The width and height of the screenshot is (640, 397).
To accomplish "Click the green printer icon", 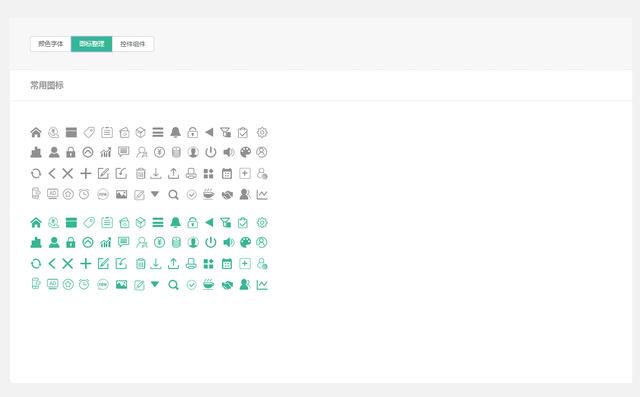I will (191, 264).
